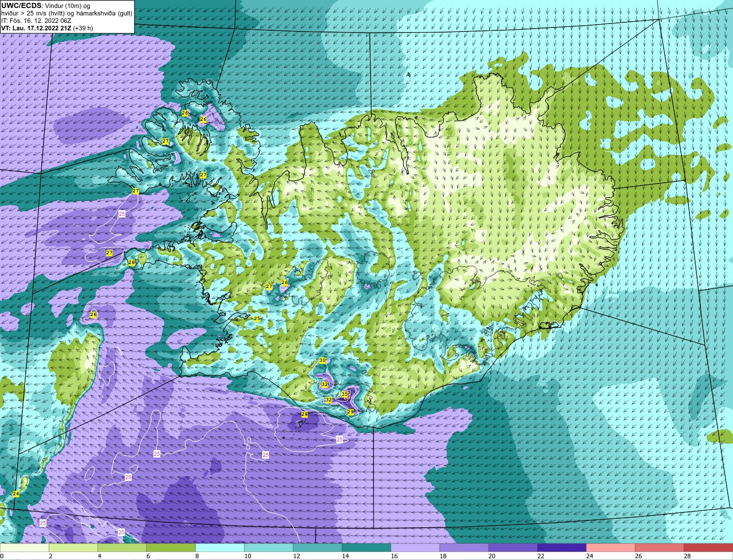
Task: Choose the 22–24 m/s dark indigo legend swatch
Action: [562, 548]
